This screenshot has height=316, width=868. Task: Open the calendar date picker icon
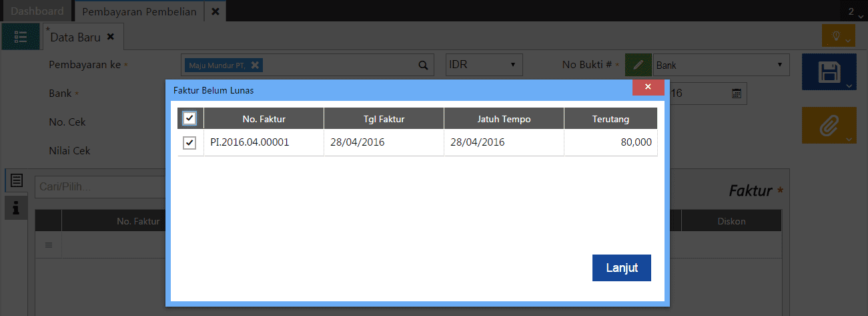click(737, 94)
